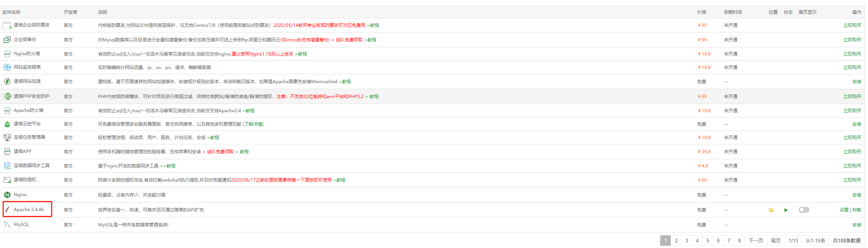Click the Nginx green N icon

click(x=7, y=195)
